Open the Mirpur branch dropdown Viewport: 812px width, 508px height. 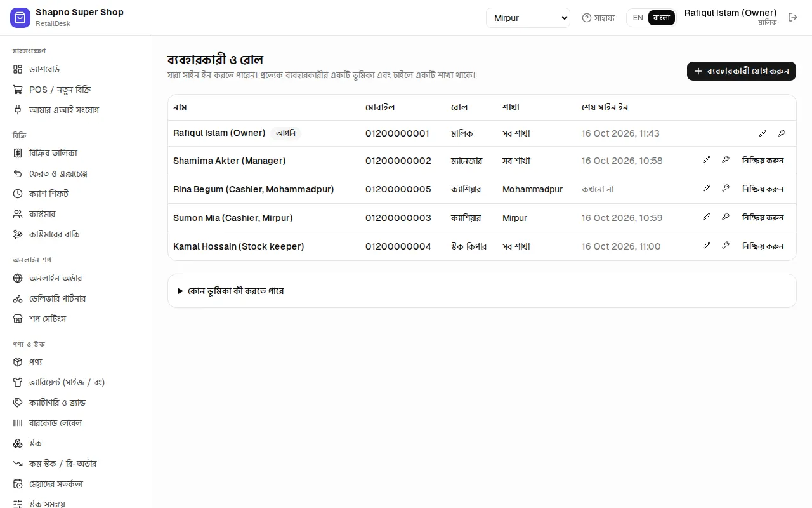coord(528,18)
